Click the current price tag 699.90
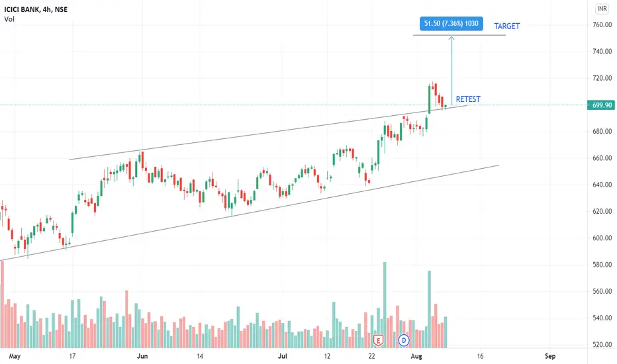 click(x=601, y=105)
